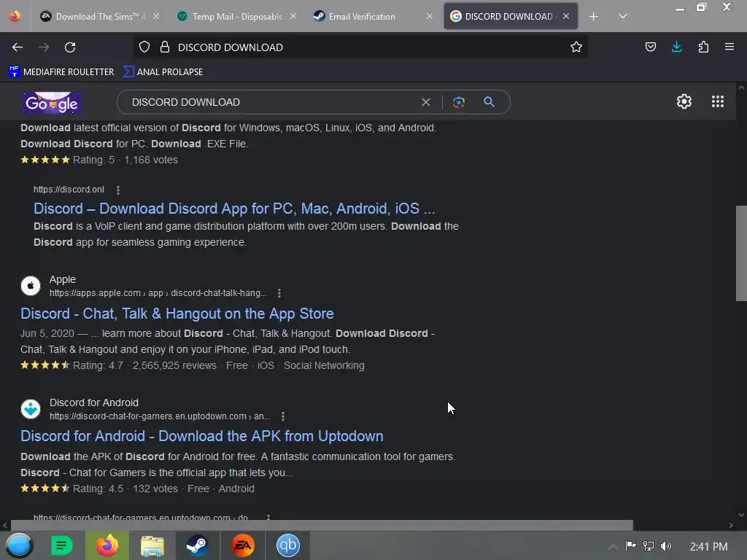747x560 pixels.
Task: Switch to Temp Mail tab
Action: 237,16
